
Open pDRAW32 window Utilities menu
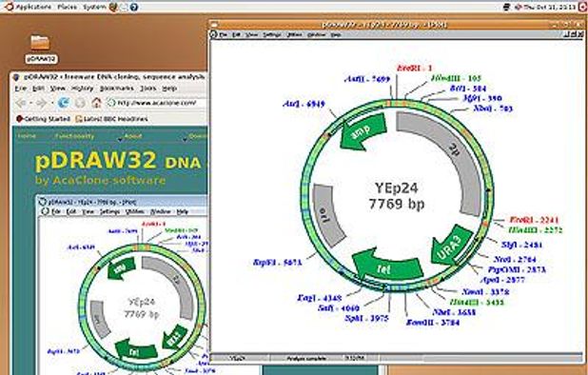pos(294,34)
